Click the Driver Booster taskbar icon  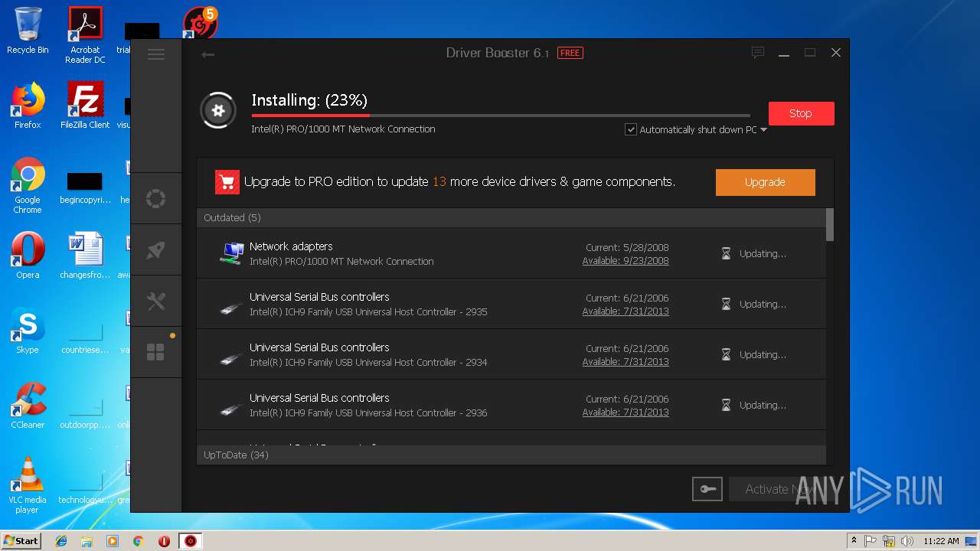190,541
